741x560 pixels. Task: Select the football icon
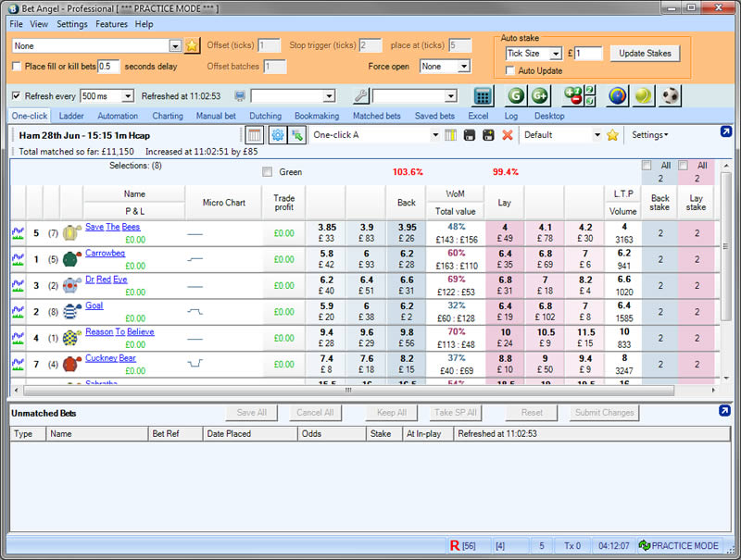click(670, 96)
